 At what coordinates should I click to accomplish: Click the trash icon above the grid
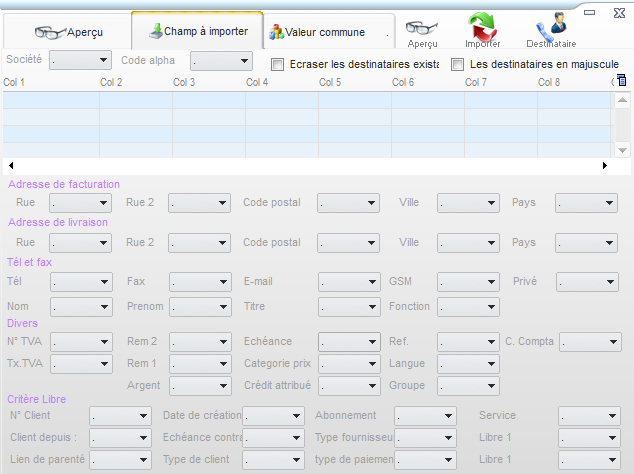pyautogui.click(x=621, y=81)
